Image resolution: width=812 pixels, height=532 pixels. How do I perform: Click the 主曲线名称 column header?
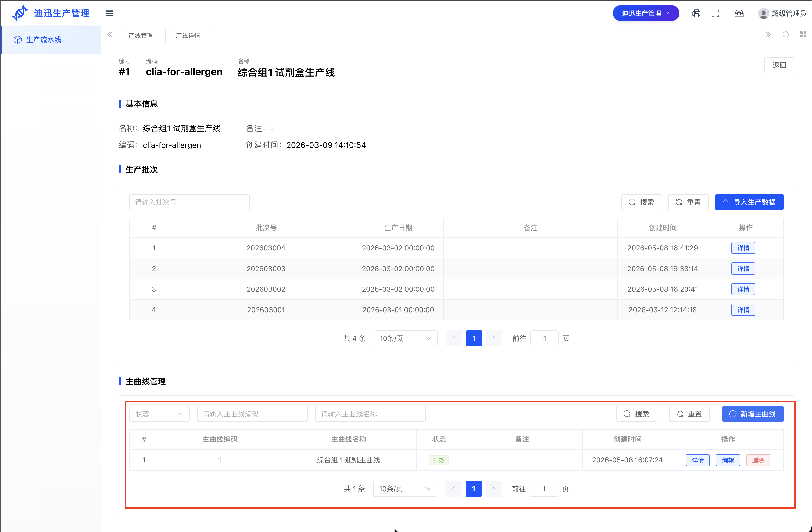click(349, 439)
